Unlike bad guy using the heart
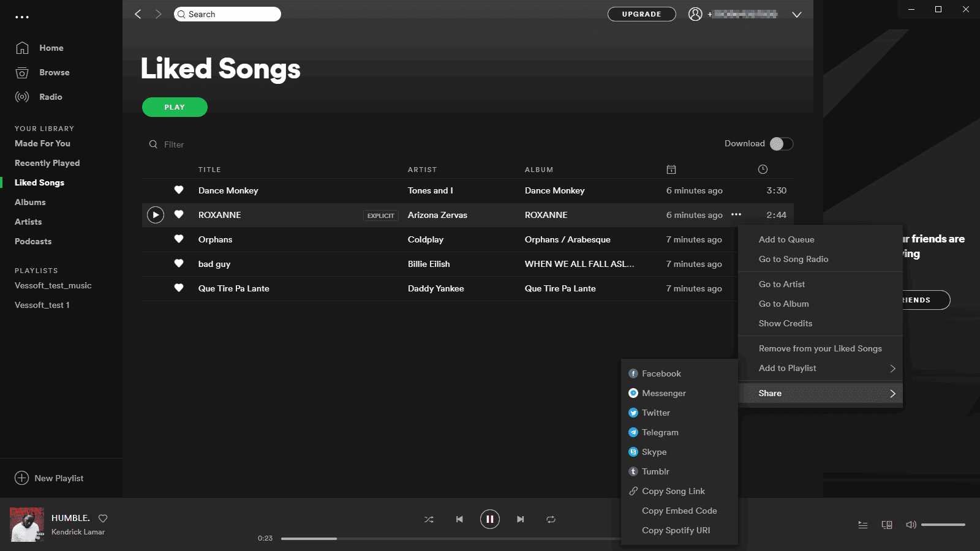This screenshot has height=551, width=980. [179, 263]
